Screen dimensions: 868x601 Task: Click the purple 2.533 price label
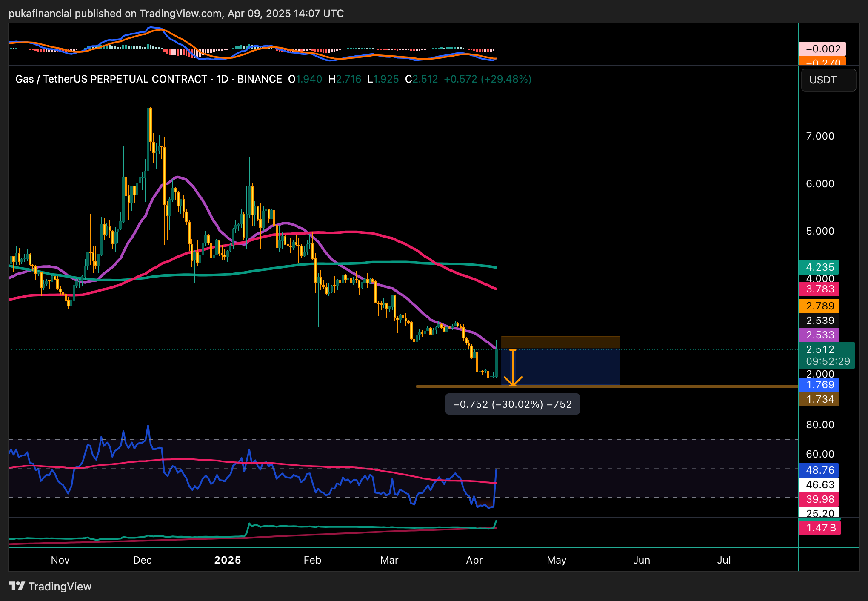tap(819, 335)
